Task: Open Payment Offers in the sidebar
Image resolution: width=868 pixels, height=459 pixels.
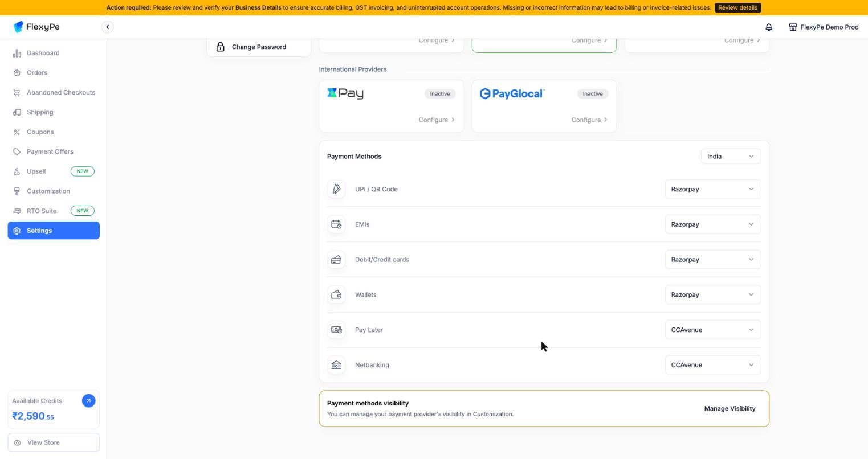Action: point(54,151)
